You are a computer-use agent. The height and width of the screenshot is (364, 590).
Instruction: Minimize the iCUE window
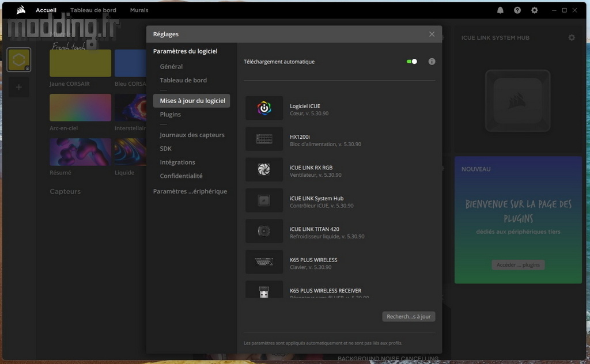[x=554, y=10]
